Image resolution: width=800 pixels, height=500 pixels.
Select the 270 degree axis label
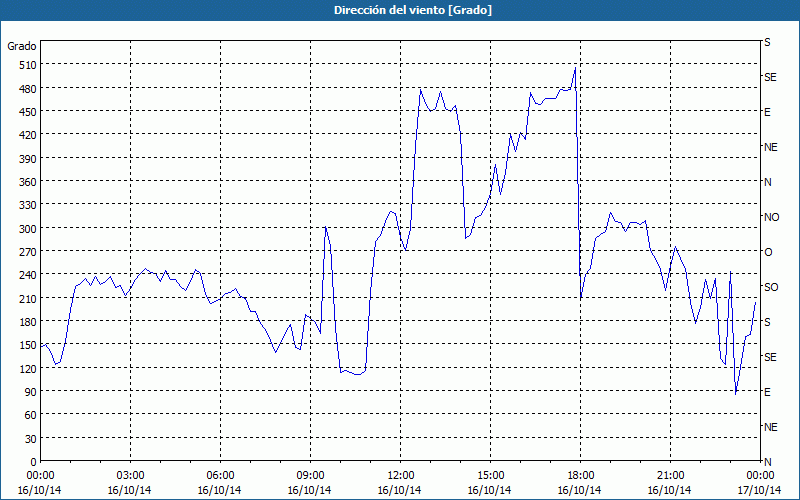tap(28, 252)
